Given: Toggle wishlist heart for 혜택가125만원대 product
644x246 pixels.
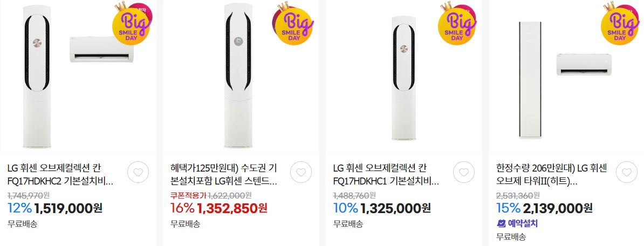Looking at the screenshot, I should (x=301, y=173).
